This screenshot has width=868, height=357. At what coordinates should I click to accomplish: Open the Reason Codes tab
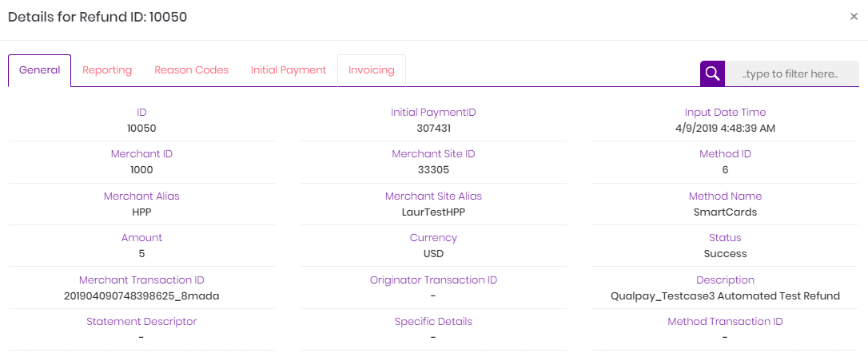tap(192, 70)
